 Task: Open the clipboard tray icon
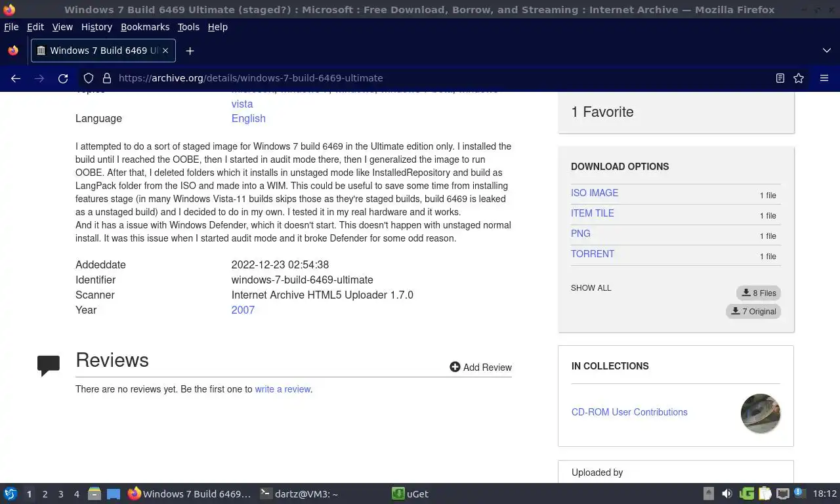765,494
